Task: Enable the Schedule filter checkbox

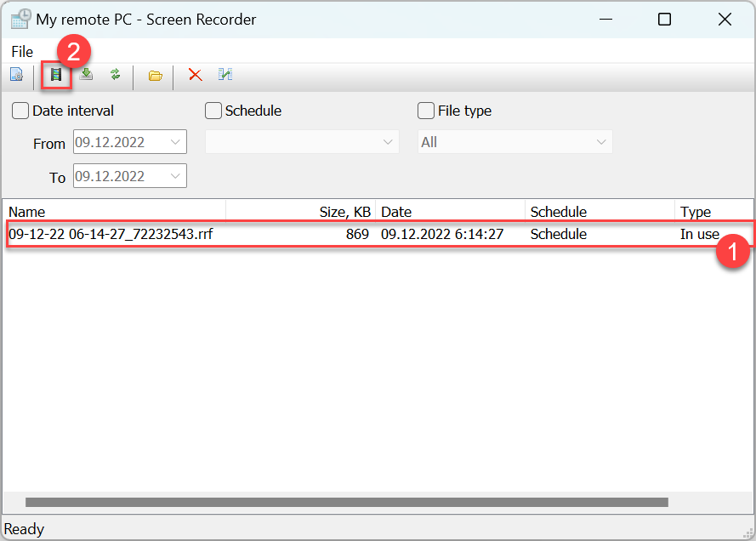Action: click(x=213, y=111)
